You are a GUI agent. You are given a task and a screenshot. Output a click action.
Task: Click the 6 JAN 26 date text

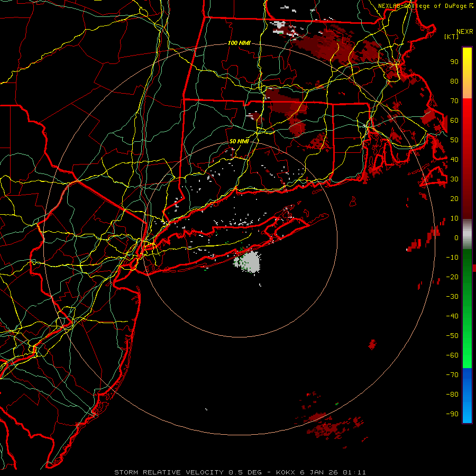point(319,472)
